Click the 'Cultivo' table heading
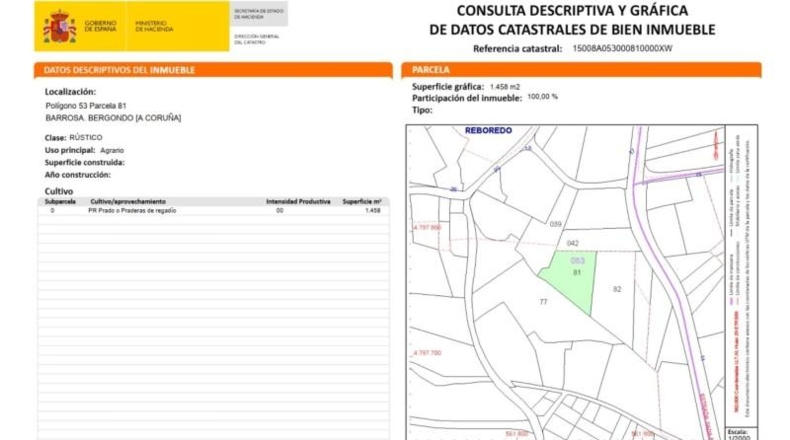The image size is (790, 440). click(59, 192)
